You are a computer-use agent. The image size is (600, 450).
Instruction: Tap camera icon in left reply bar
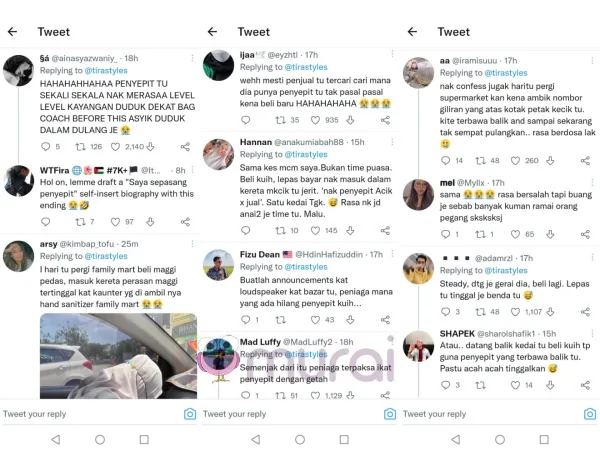pyautogui.click(x=190, y=414)
